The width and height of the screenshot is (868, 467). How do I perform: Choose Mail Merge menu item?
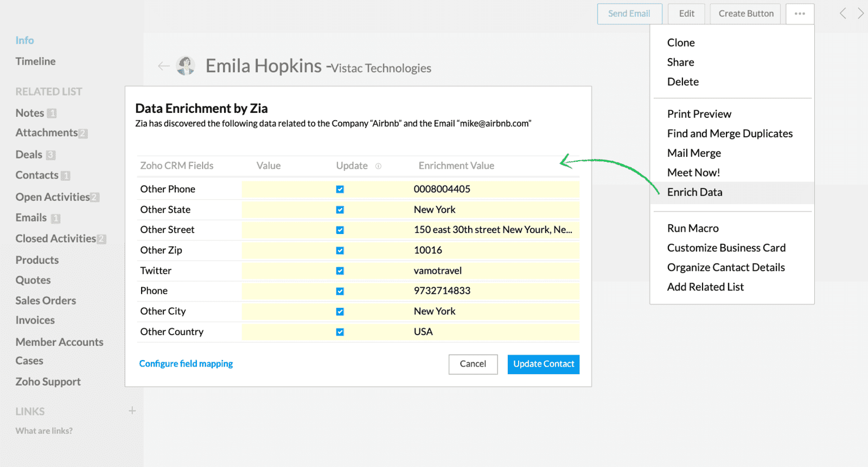pos(694,153)
